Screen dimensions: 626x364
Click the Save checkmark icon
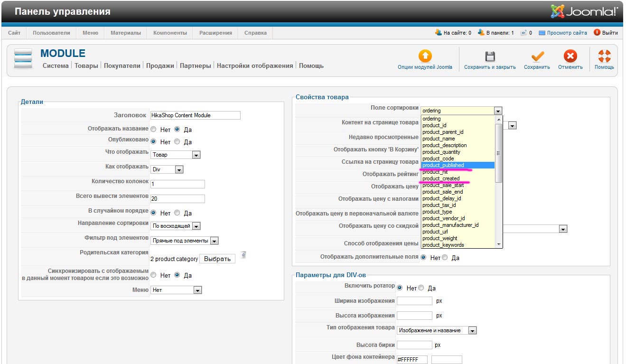537,56
